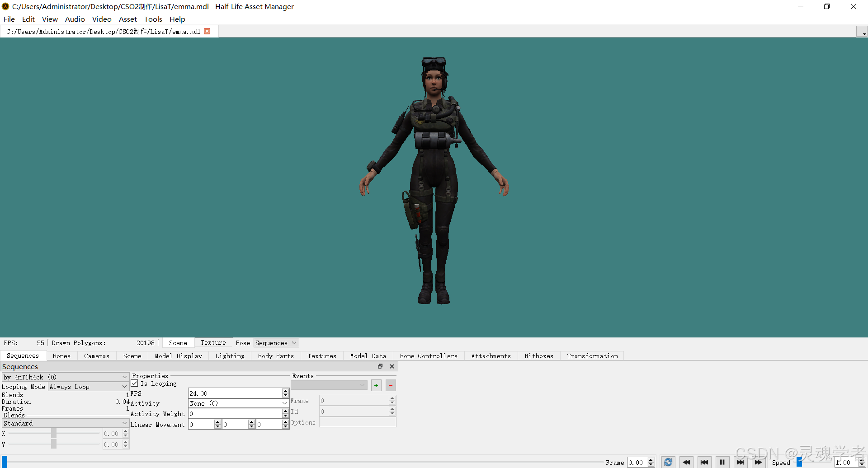Close the emma.mdl asset tab
This screenshot has height=468, width=868.
(x=207, y=31)
